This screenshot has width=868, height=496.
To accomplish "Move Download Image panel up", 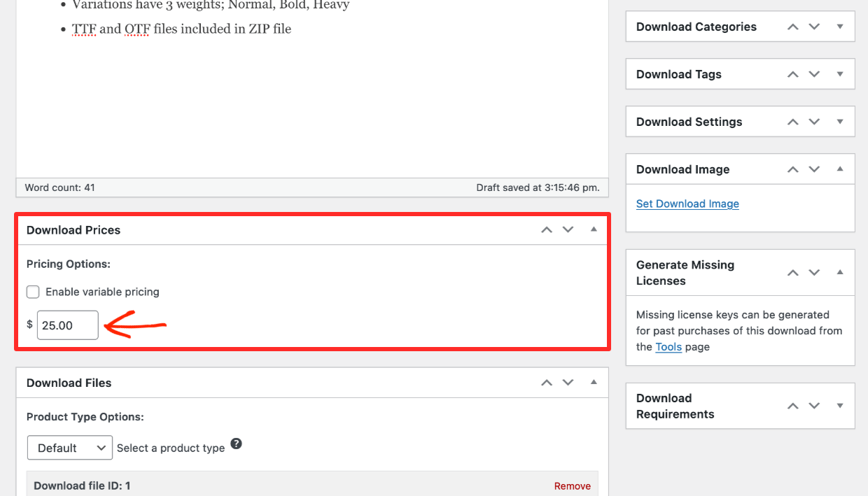I will coord(792,169).
